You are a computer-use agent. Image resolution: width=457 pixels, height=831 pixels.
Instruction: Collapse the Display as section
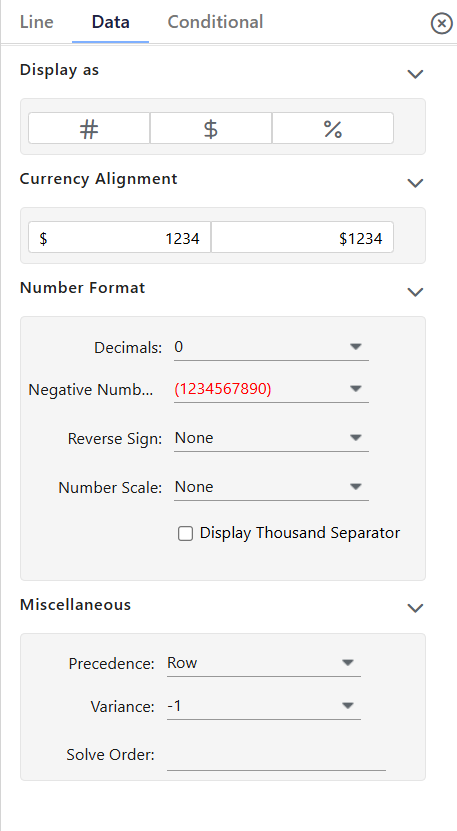[415, 74]
